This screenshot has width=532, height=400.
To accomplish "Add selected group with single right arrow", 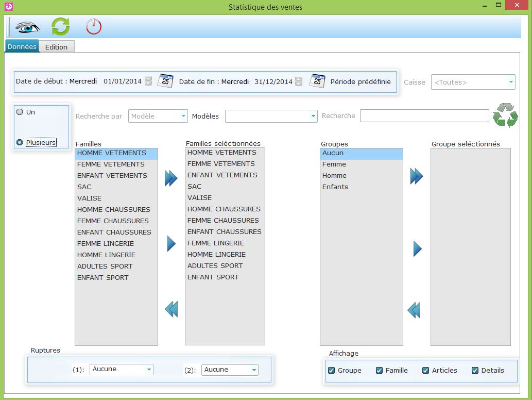I will [417, 249].
